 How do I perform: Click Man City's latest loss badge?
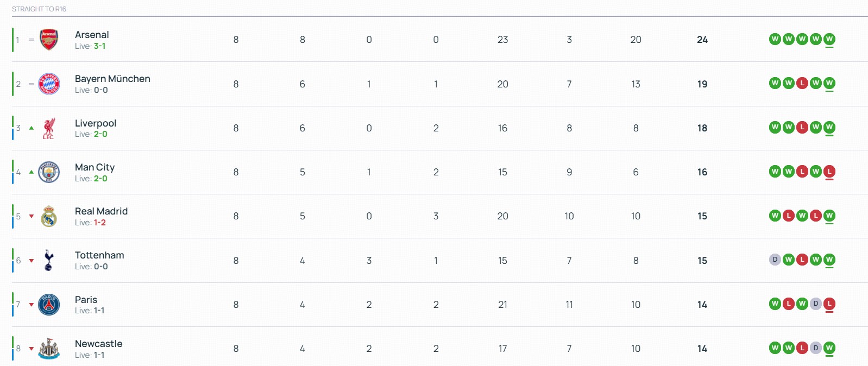[829, 172]
